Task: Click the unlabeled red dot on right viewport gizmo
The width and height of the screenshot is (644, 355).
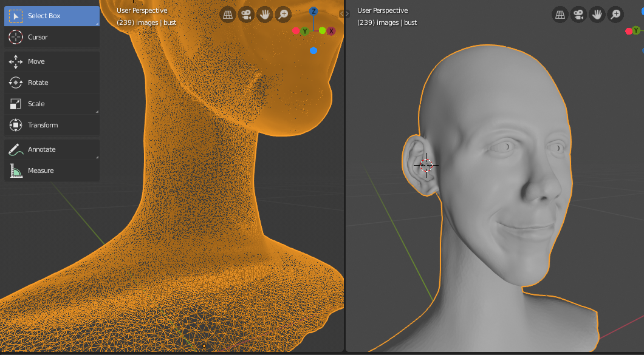Action: (628, 31)
